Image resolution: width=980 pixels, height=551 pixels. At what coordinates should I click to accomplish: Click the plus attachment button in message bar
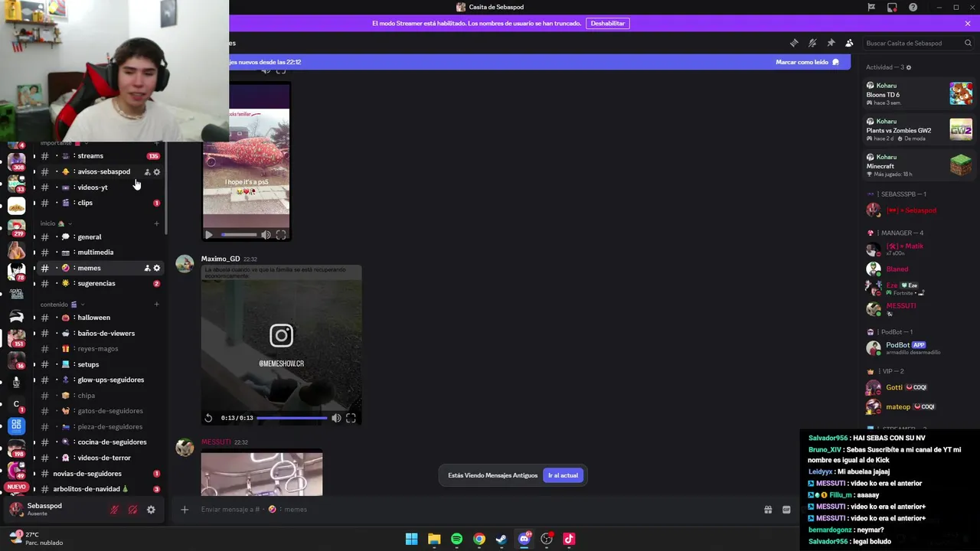185,510
